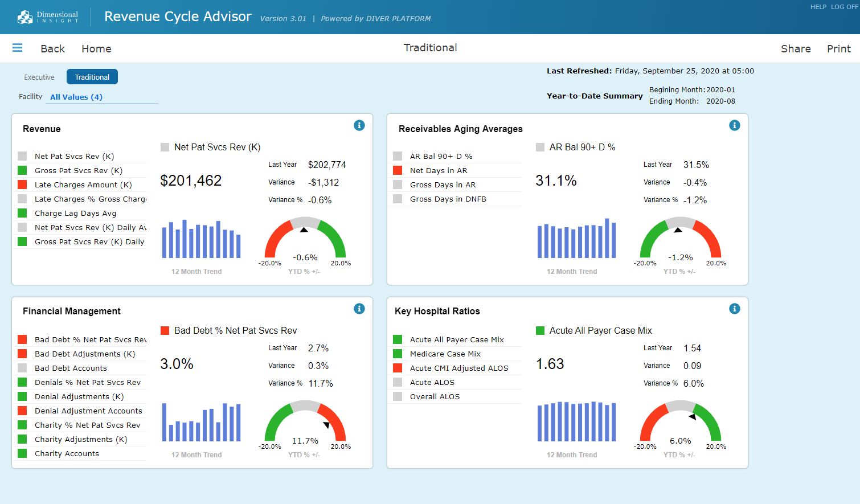The image size is (860, 504).
Task: Select Net Days in AR metric
Action: pyautogui.click(x=439, y=170)
